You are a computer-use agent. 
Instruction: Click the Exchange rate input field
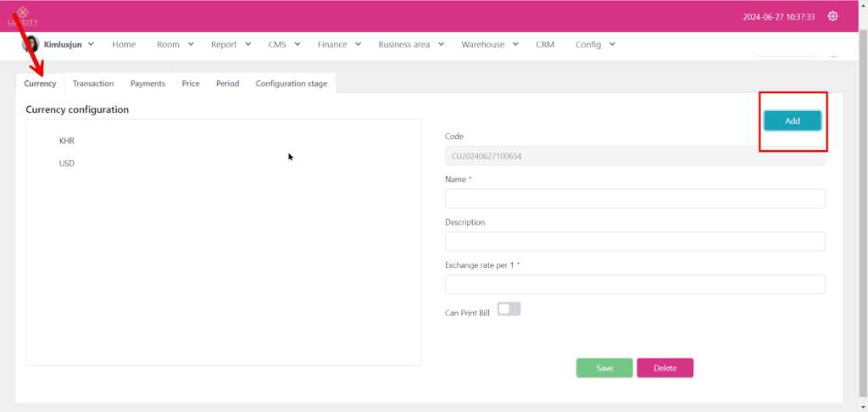pyautogui.click(x=634, y=284)
